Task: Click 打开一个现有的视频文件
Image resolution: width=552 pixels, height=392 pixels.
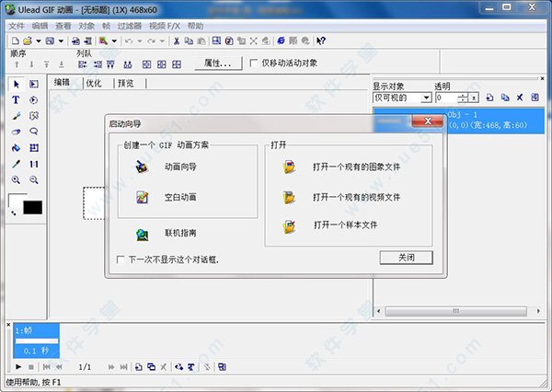Action: (x=356, y=197)
